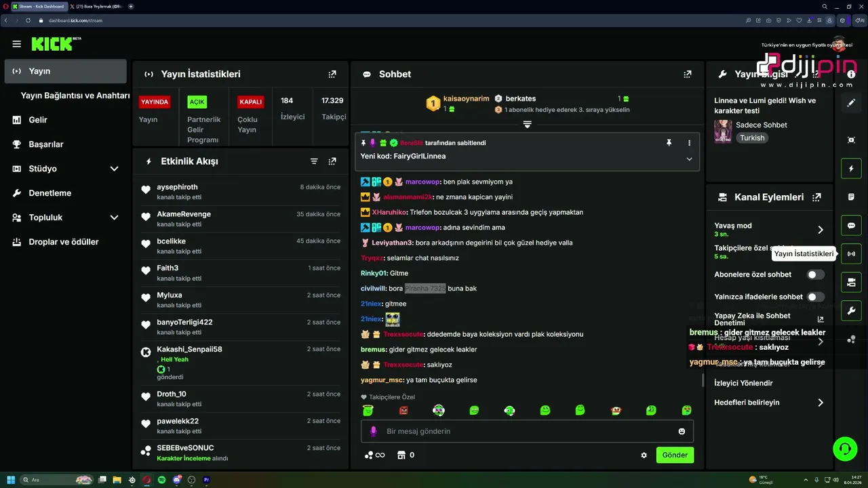
Task: Click the YAYINDA status badge
Action: [x=155, y=102]
